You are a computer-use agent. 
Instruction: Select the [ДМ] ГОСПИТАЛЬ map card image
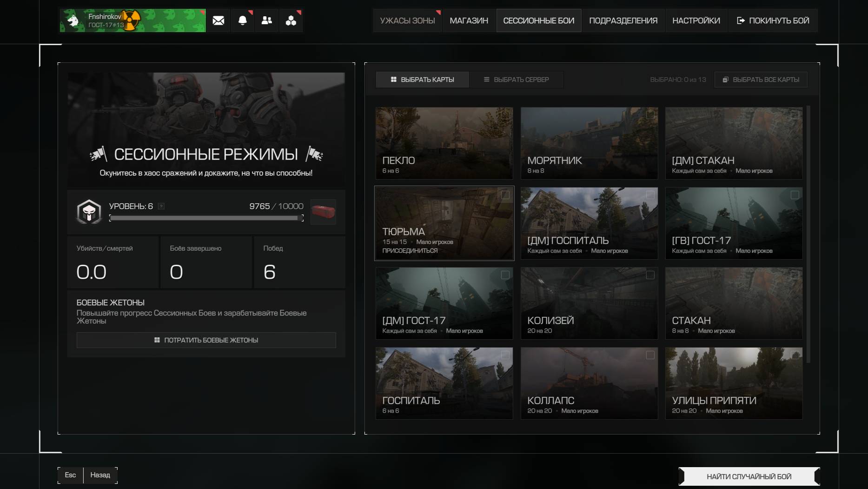(589, 223)
